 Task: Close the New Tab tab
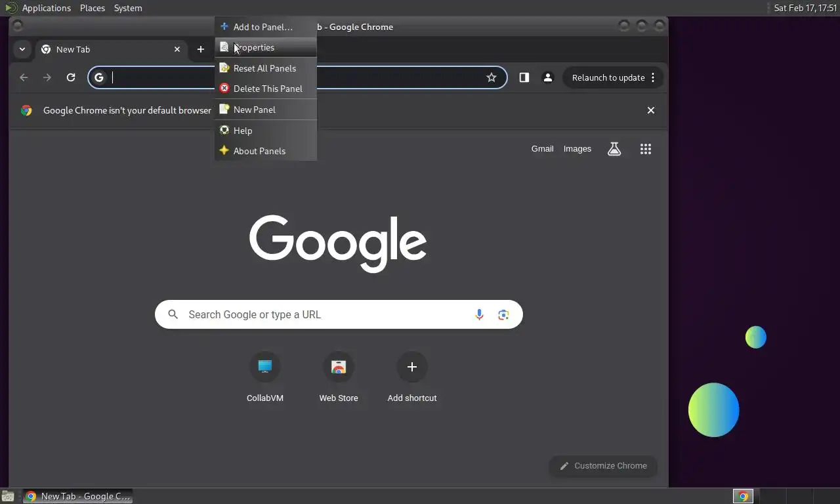point(177,49)
